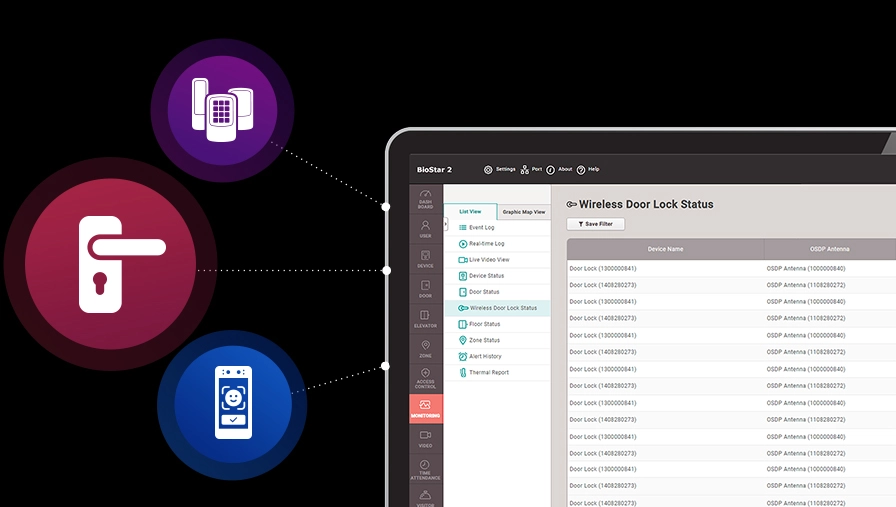Viewport: 896px width, 507px height.
Task: Switch to the List View tab
Action: [x=470, y=212]
